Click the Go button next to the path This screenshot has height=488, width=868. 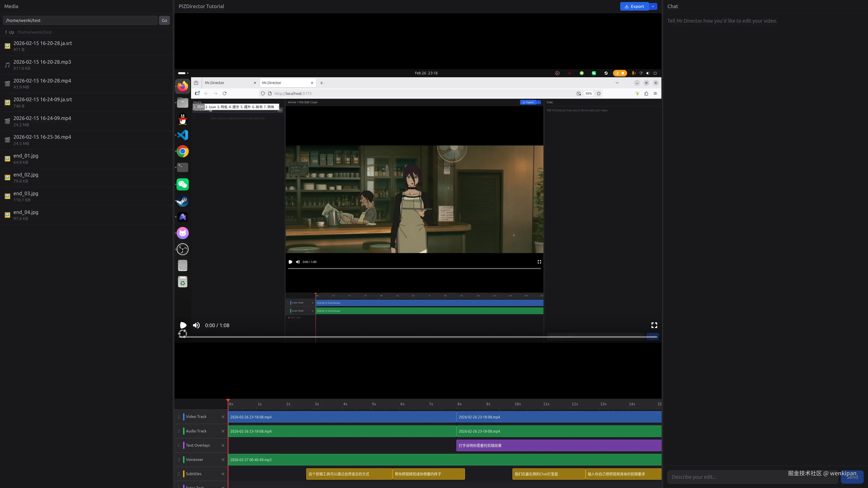click(164, 20)
